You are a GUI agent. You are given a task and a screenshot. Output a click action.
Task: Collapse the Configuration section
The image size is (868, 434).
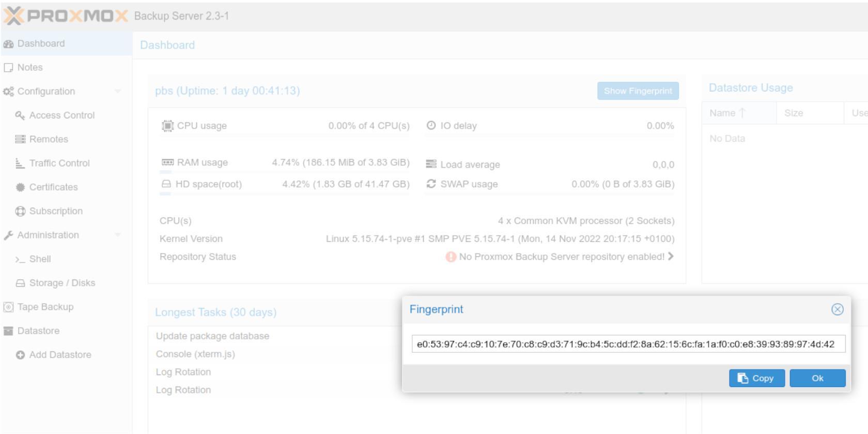coord(118,91)
